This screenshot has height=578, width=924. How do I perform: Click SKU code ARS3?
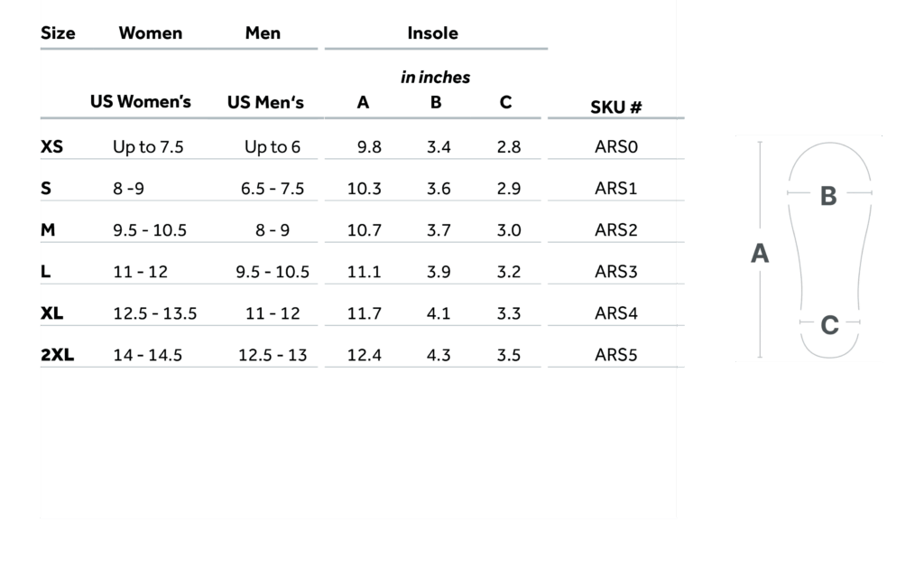click(x=616, y=272)
